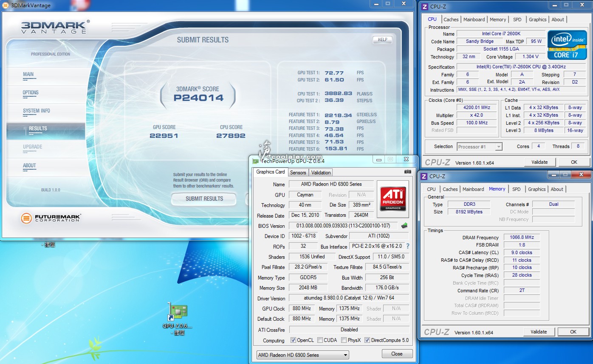Click Validate in the CPU-Z window showing Clocks
This screenshot has width=593, height=364.
click(539, 162)
